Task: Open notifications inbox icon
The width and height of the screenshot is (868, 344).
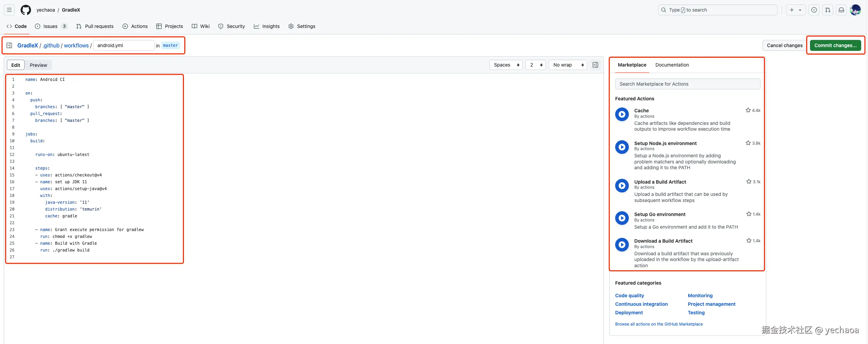Action: [841, 10]
